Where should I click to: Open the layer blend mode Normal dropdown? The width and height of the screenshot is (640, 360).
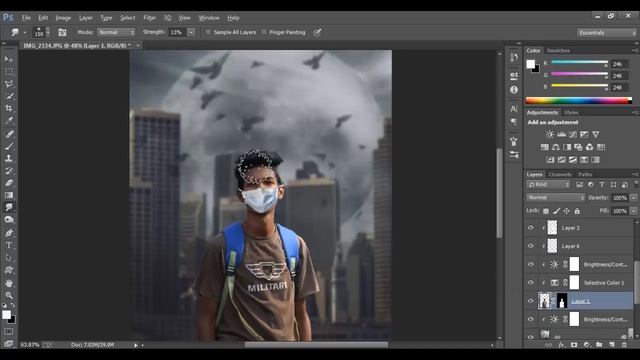coord(556,198)
